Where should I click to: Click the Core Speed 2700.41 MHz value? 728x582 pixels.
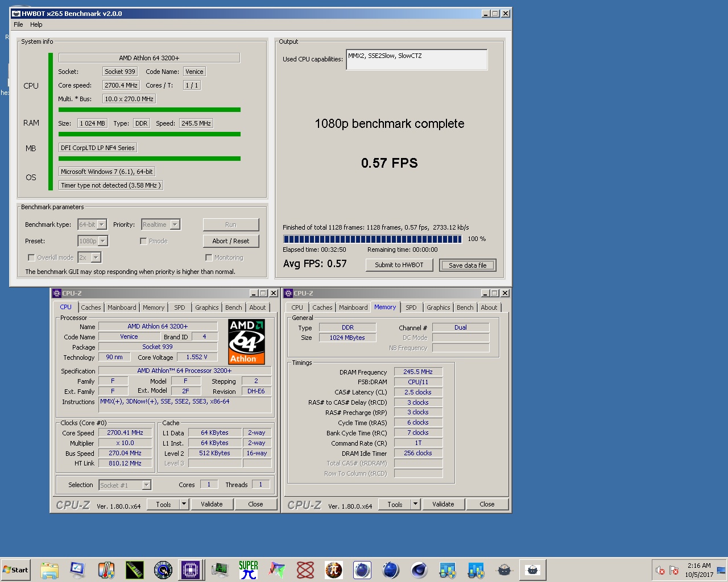(x=125, y=433)
